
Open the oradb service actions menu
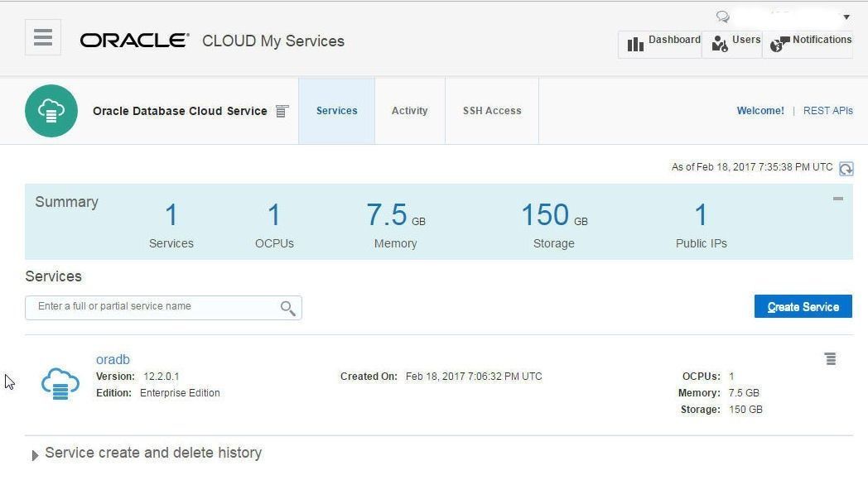click(831, 359)
